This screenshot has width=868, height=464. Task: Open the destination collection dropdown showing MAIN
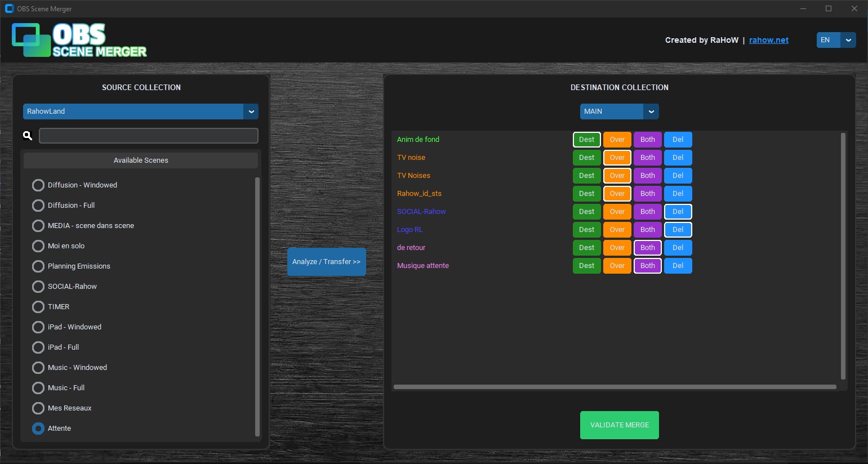tap(611, 111)
